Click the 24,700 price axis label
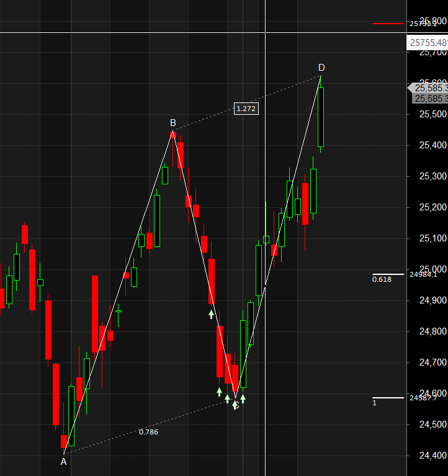 coord(433,362)
